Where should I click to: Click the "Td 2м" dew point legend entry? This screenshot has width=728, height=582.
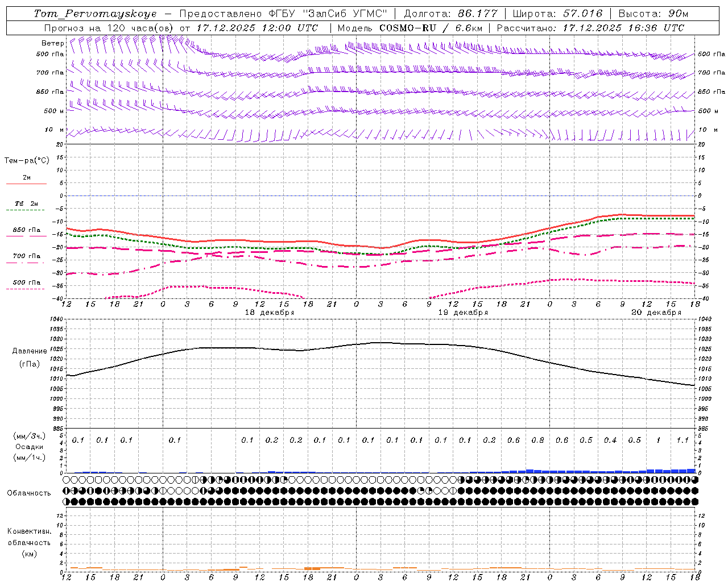coord(27,203)
